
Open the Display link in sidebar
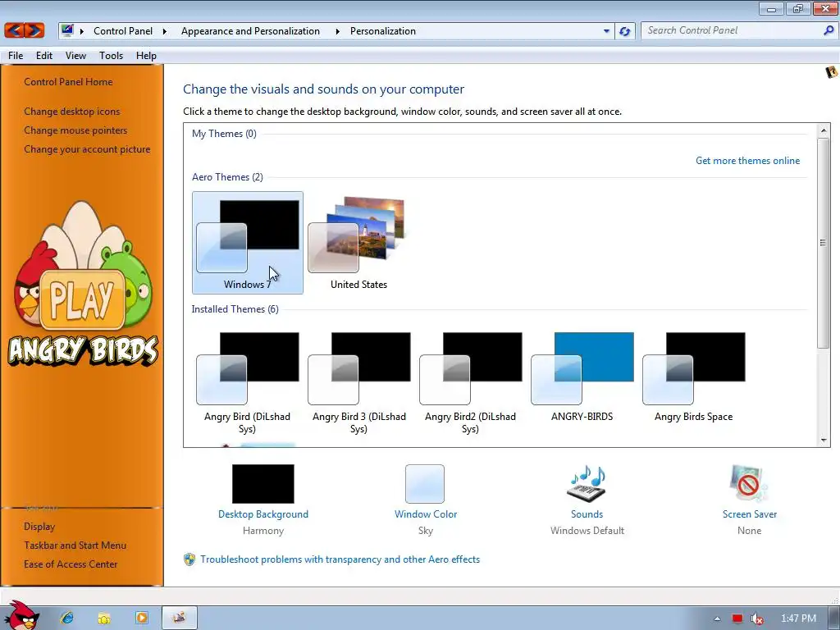[39, 527]
